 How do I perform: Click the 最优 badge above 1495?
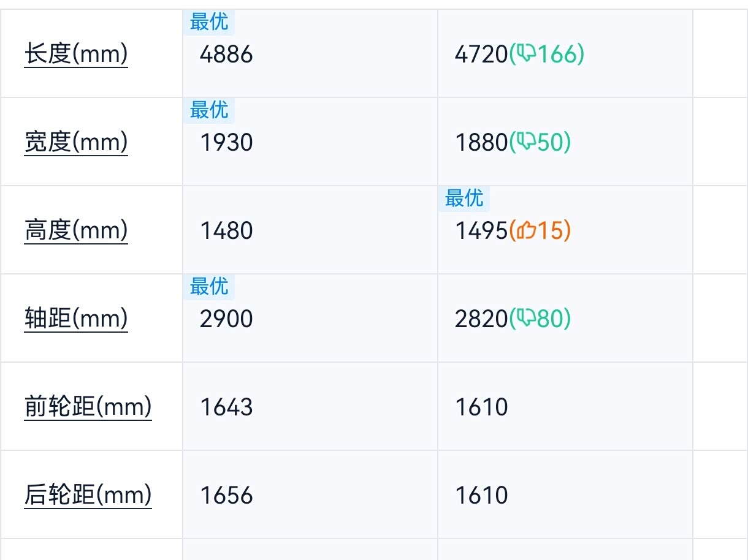464,199
